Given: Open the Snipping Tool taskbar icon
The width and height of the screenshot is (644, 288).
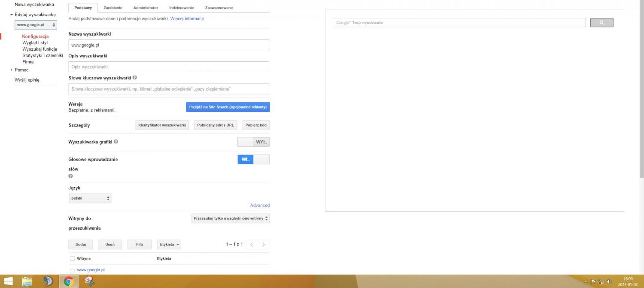Looking at the screenshot, I should pyautogui.click(x=89, y=282).
